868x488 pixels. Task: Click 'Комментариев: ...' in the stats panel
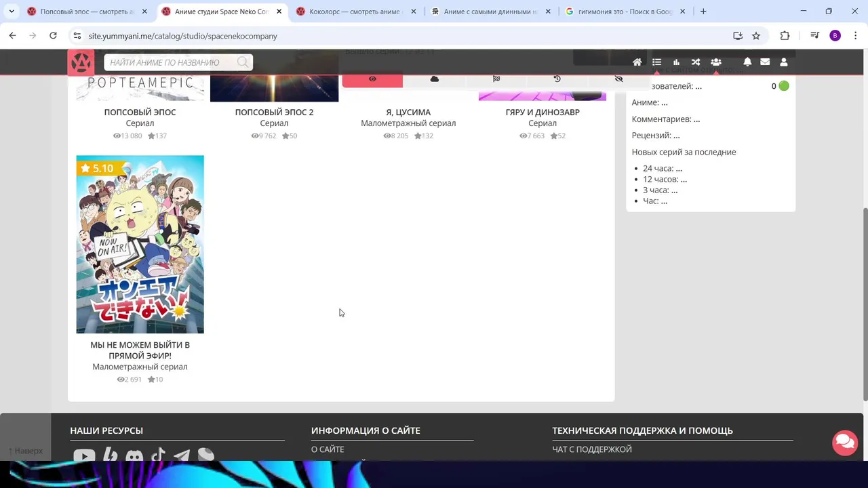[x=666, y=119]
